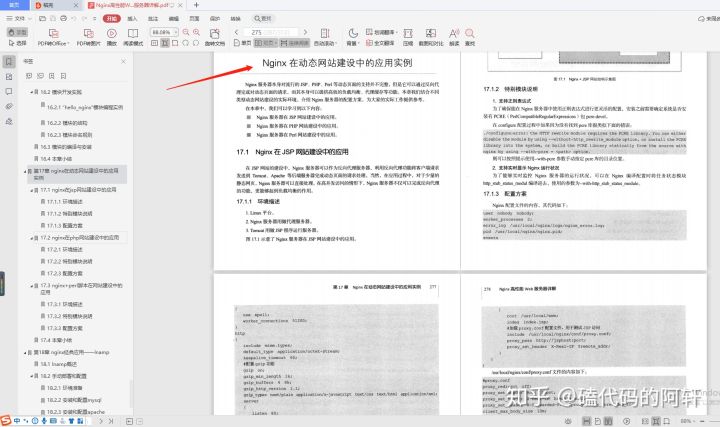Collapse chapter 17 bookmark node
The width and height of the screenshot is (720, 427).
[25, 171]
